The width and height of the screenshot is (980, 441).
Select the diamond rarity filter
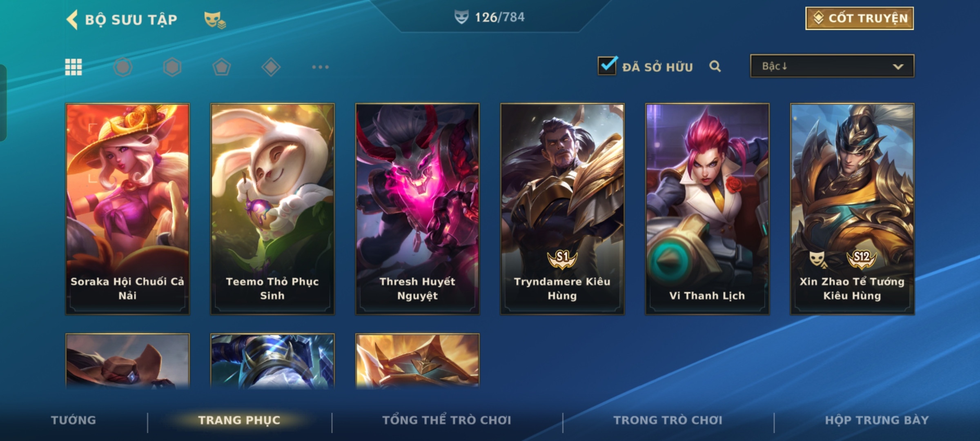click(271, 67)
